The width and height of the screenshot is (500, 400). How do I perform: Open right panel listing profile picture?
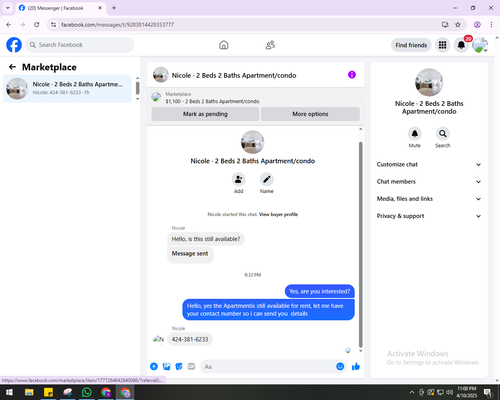coord(429,82)
